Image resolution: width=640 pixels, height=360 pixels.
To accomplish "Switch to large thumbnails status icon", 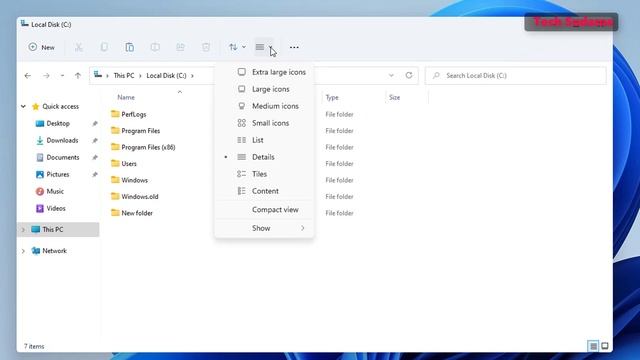I will [x=605, y=346].
